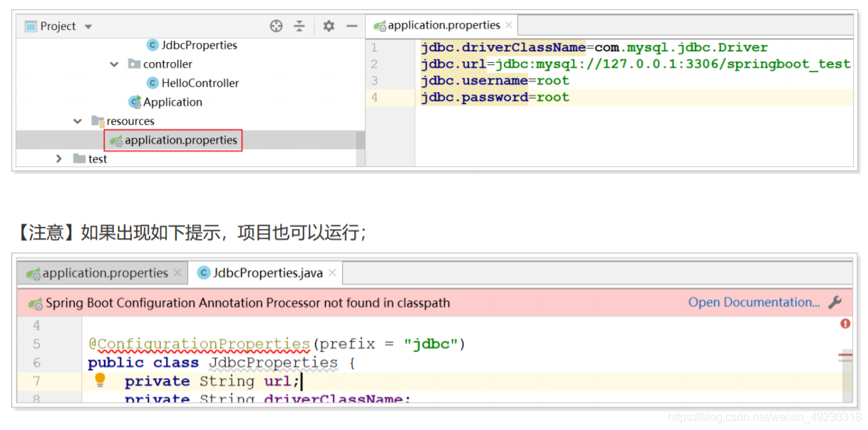Image resolution: width=868 pixels, height=430 pixels.
Task: Close application.properties tab in lower editor
Action: coord(178,273)
